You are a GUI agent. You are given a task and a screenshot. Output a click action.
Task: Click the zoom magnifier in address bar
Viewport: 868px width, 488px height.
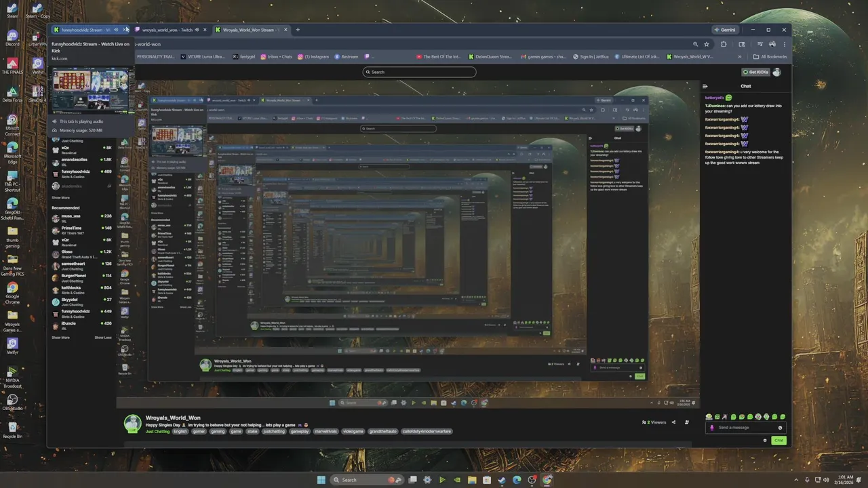pos(695,44)
